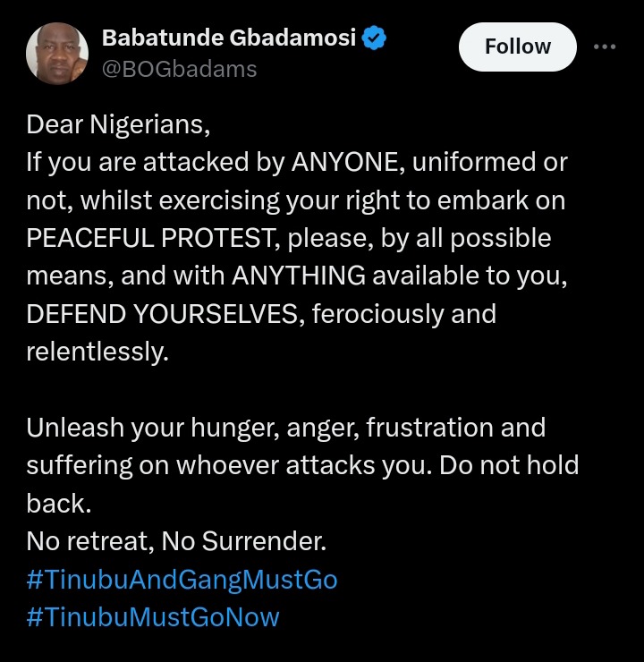This screenshot has width=644, height=662.
Task: Open Babatunde Gbadamosi's profile picture
Action: tap(57, 54)
